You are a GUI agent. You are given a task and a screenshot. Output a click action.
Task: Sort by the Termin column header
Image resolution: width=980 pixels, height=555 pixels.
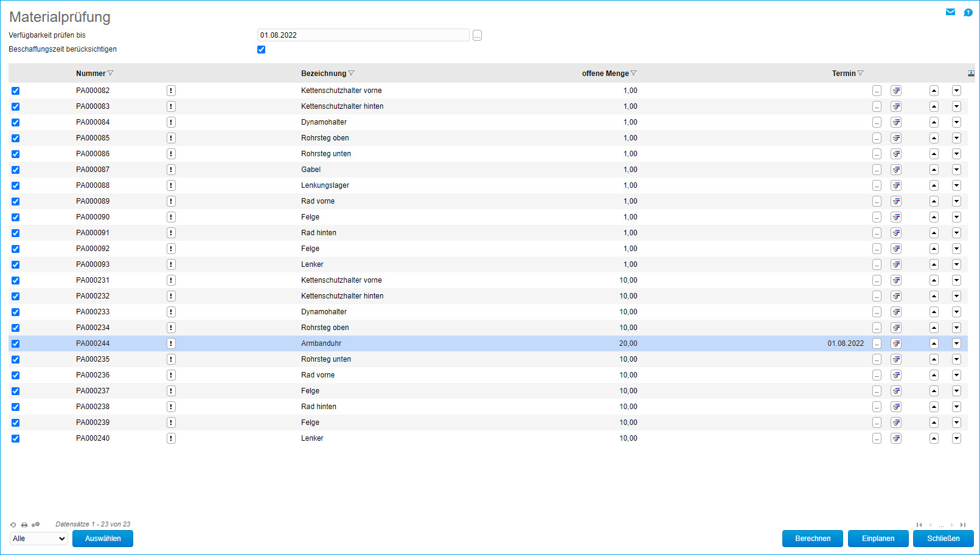(844, 74)
